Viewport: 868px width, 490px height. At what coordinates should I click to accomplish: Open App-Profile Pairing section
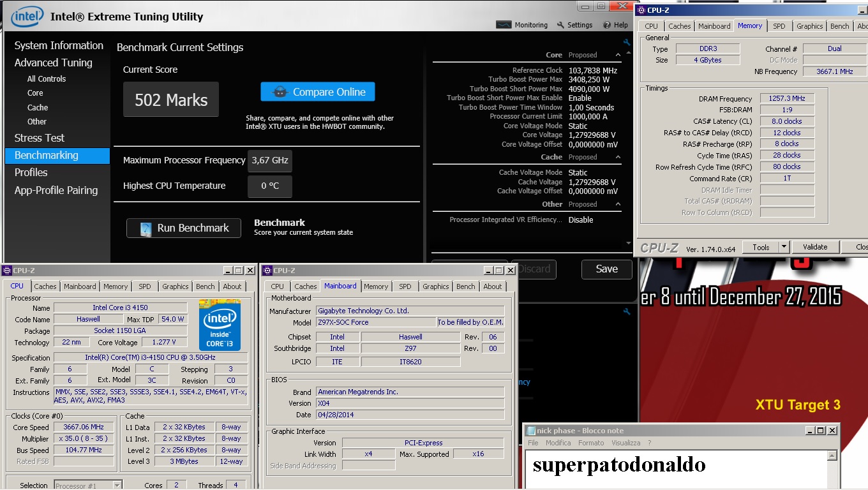tap(56, 190)
